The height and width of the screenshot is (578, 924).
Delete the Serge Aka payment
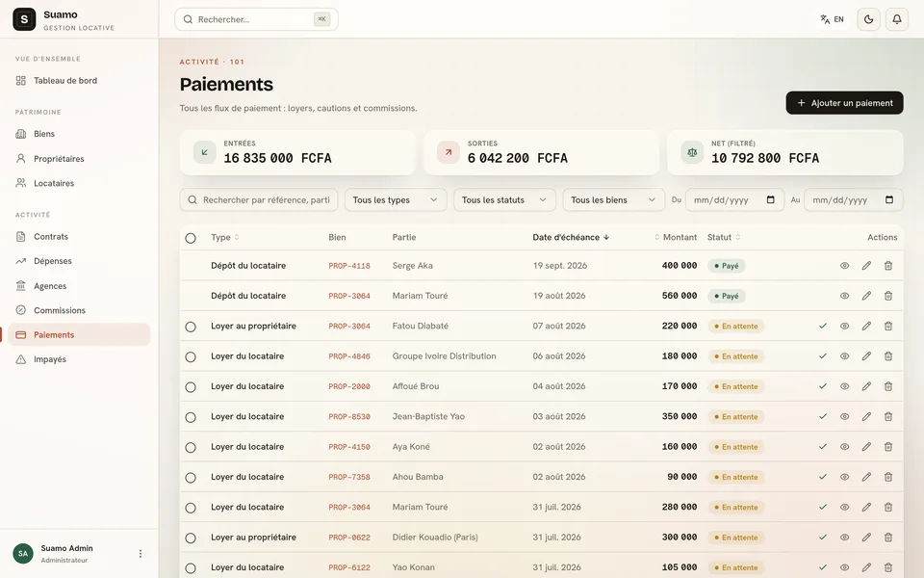[x=888, y=266]
